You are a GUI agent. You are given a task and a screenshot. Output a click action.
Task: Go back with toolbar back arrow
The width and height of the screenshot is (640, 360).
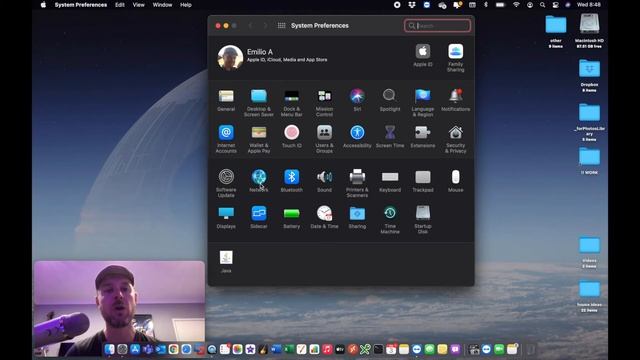pyautogui.click(x=250, y=25)
